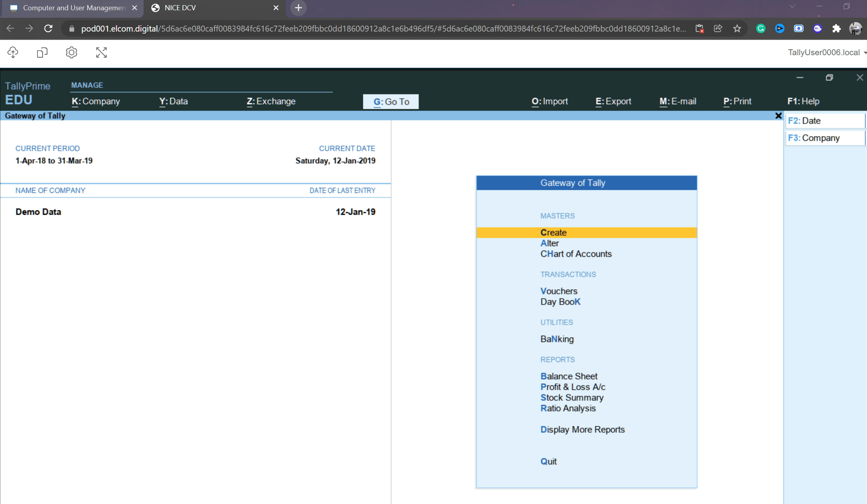Open Vouchers under Transactions
This screenshot has width=867, height=504.
(x=559, y=291)
